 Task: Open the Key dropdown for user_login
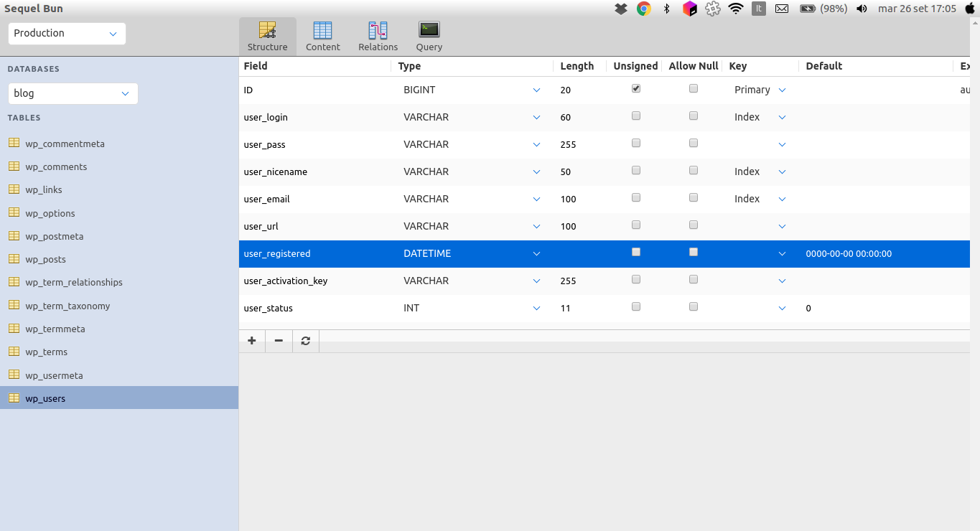tap(782, 117)
